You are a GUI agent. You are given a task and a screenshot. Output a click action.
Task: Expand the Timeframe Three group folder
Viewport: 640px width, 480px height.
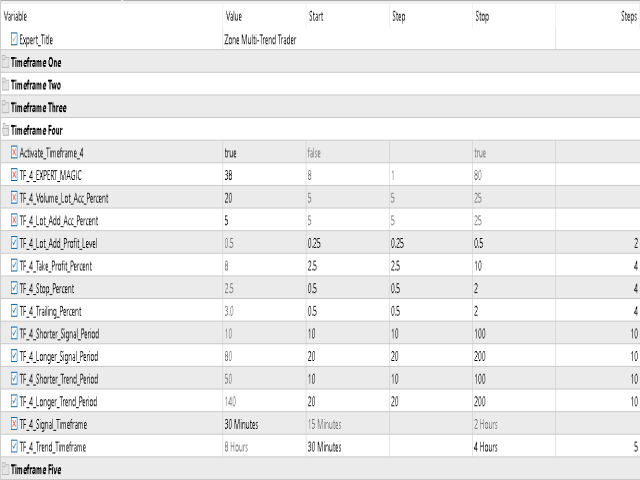point(6,108)
